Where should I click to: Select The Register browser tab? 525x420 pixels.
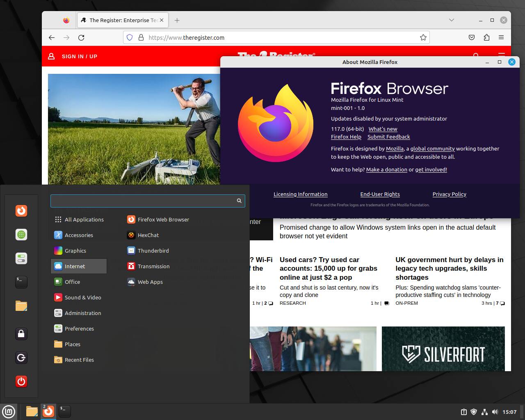click(123, 20)
